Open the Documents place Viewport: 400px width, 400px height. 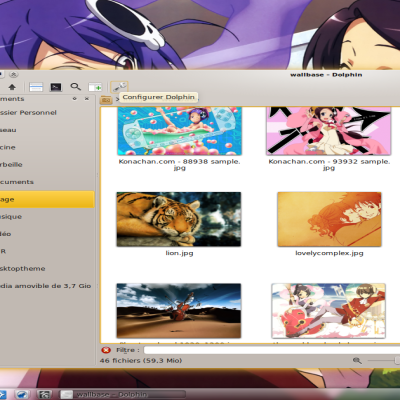(x=47, y=182)
